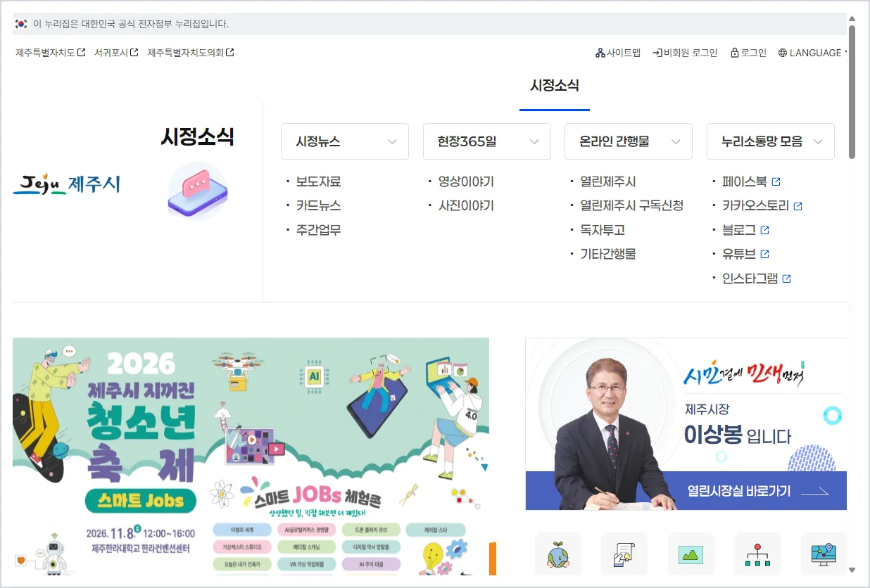The width and height of the screenshot is (870, 588).
Task: Click the 시정소식 speech bubble illustration
Action: (x=198, y=191)
